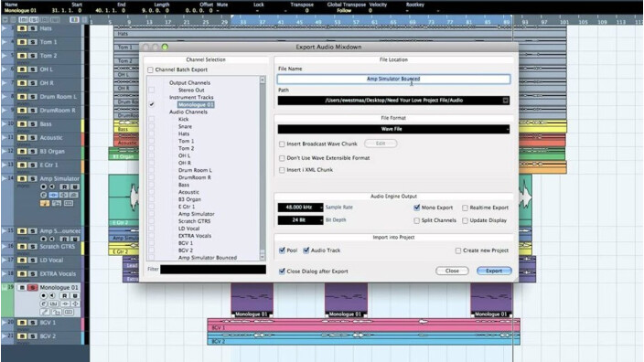The image size is (644, 362).
Task: Open the 24 Bit depth dropdown
Action: 301,220
